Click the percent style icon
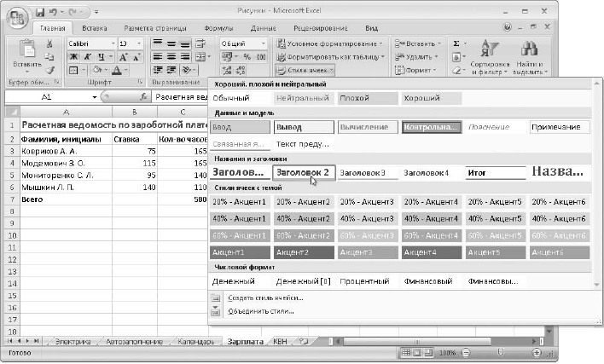Image resolution: width=604 pixels, height=364 pixels. (247, 57)
